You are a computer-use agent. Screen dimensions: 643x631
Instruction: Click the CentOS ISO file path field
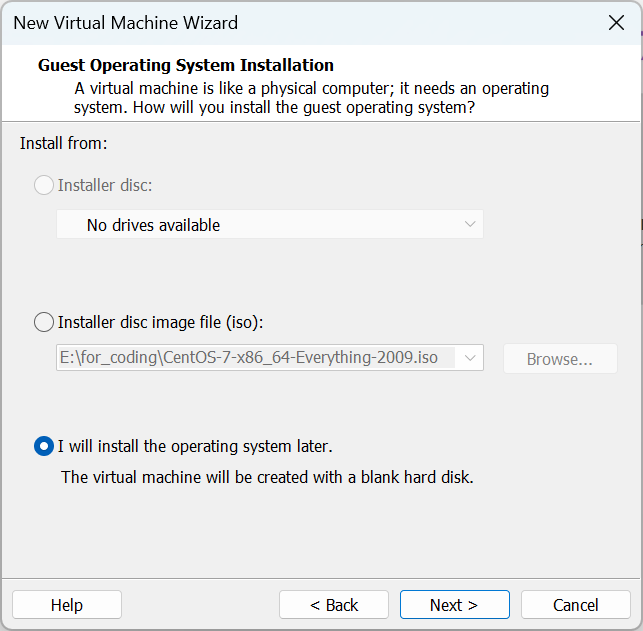pos(255,358)
